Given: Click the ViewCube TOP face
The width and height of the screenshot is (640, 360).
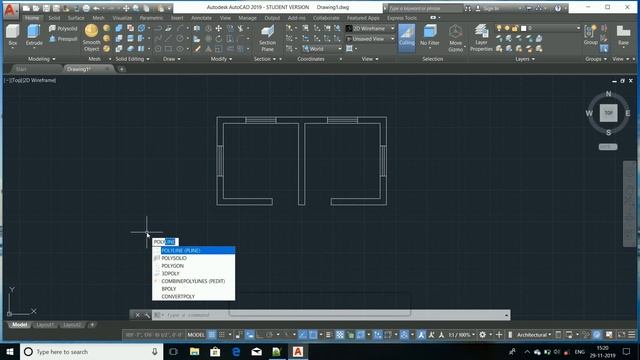Looking at the screenshot, I should 608,113.
